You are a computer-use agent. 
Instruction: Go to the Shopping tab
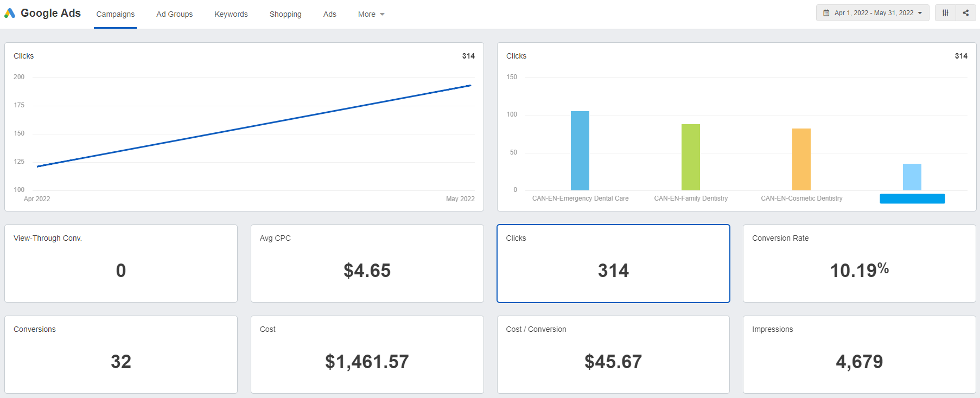[285, 15]
